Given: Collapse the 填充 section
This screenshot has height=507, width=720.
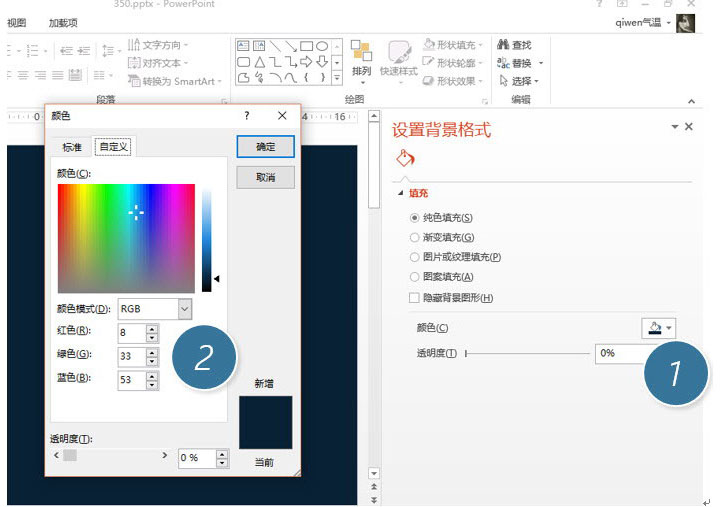Looking at the screenshot, I should click(x=401, y=194).
